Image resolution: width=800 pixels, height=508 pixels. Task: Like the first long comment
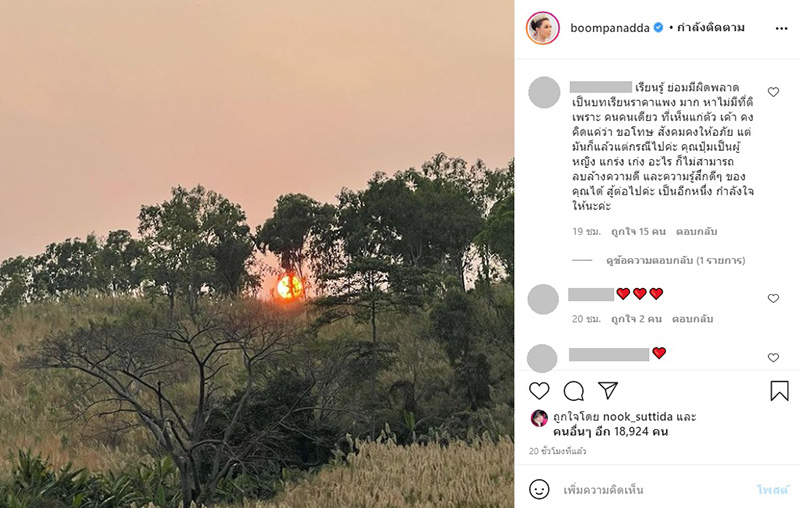[x=773, y=92]
